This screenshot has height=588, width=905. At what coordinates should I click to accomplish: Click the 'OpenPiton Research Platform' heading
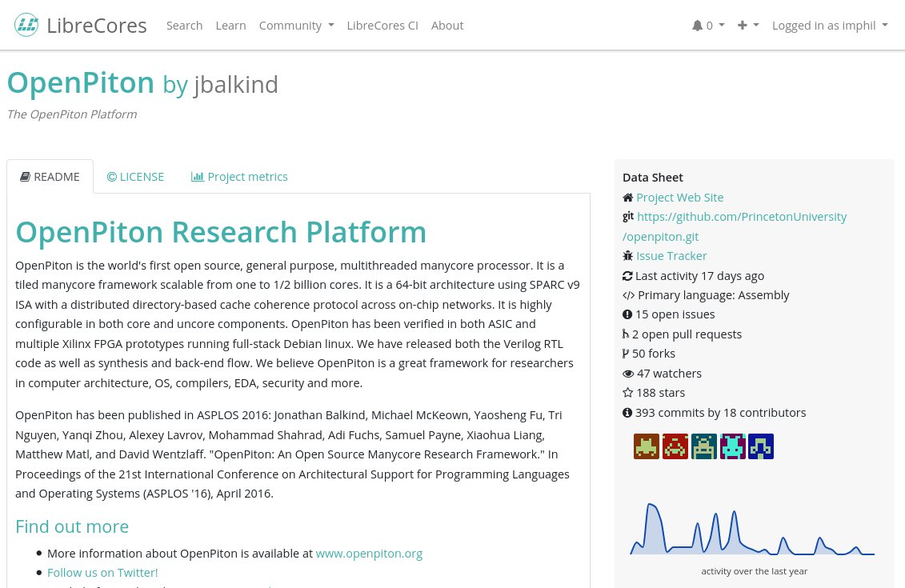coord(221,232)
